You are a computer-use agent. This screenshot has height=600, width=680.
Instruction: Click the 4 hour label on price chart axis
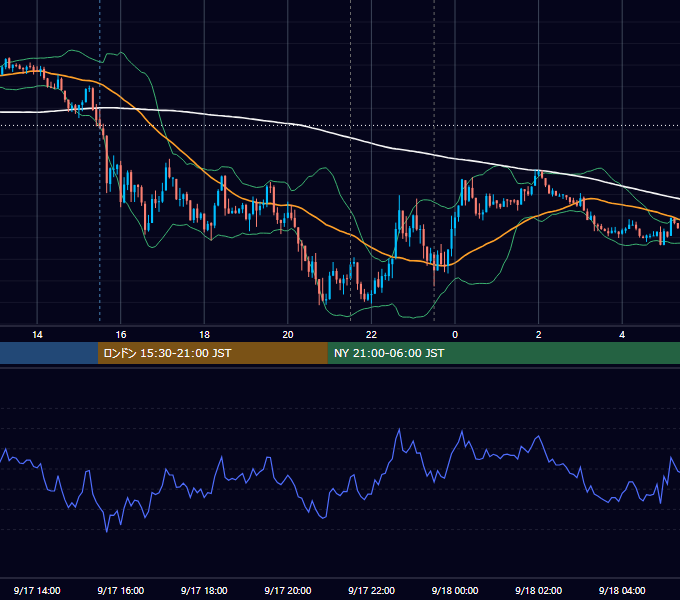(x=622, y=335)
